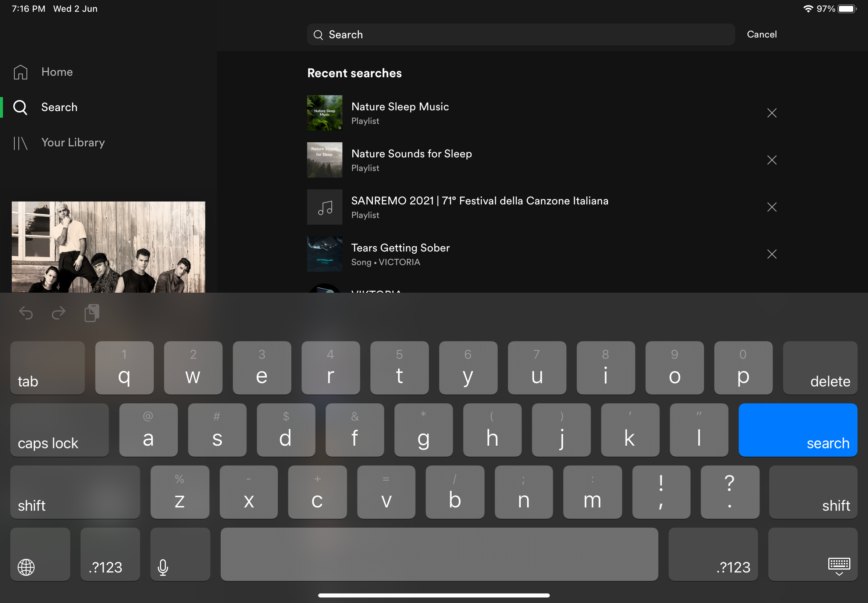The width and height of the screenshot is (868, 603).
Task: Open the SANREMO 2021 playlist
Action: pos(479,207)
